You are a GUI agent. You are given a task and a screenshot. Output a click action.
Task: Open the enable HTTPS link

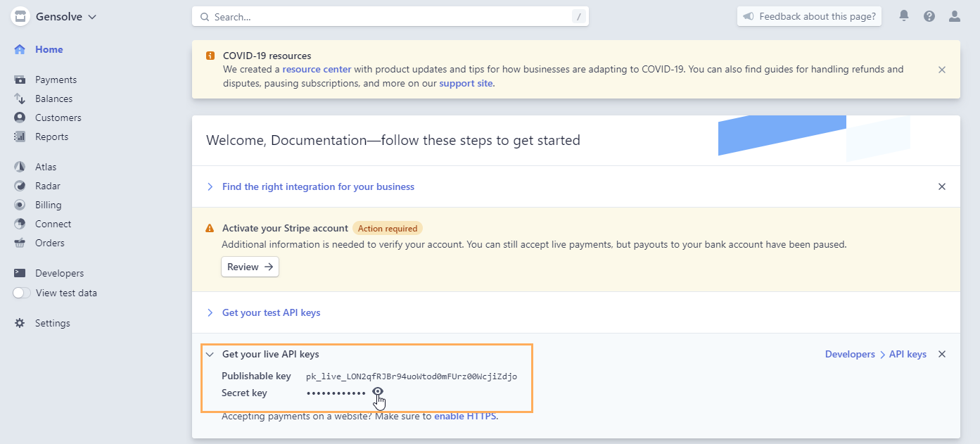click(464, 416)
